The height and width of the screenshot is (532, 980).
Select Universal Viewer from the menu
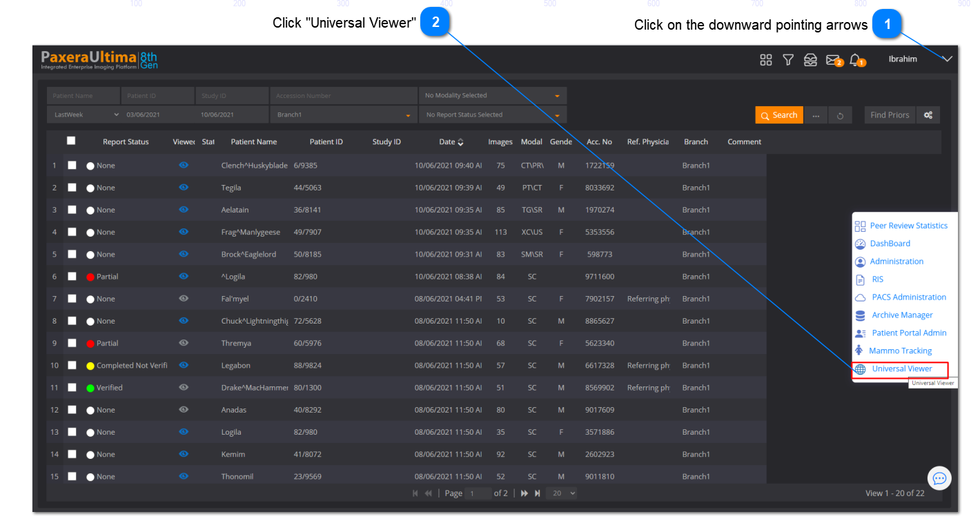coord(901,369)
